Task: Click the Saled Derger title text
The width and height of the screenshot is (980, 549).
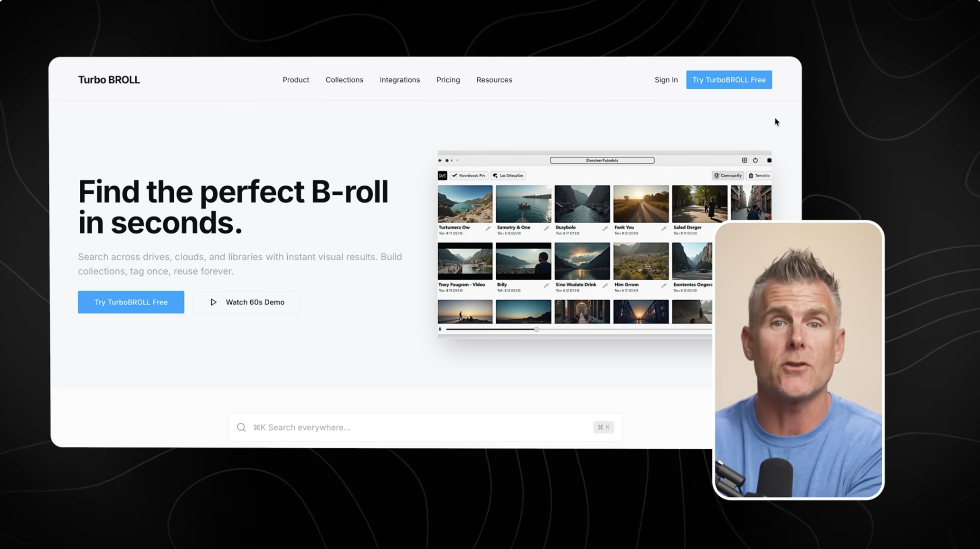Action: tap(688, 227)
